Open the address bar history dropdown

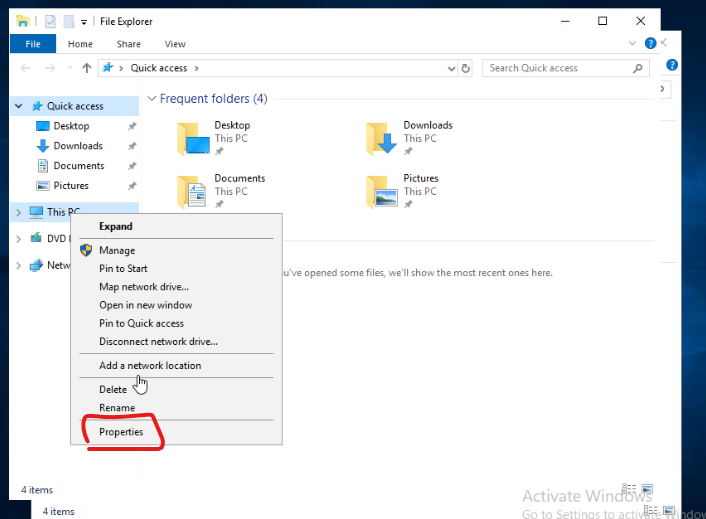451,68
